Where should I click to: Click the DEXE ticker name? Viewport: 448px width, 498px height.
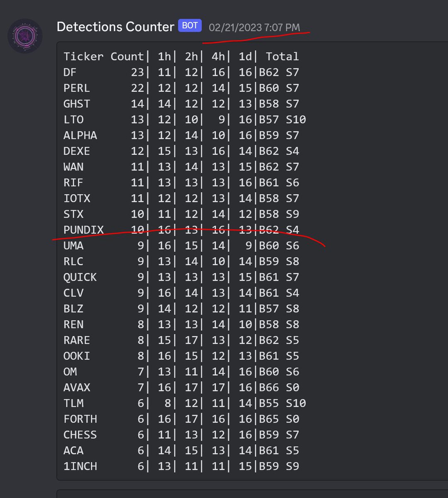(x=77, y=151)
